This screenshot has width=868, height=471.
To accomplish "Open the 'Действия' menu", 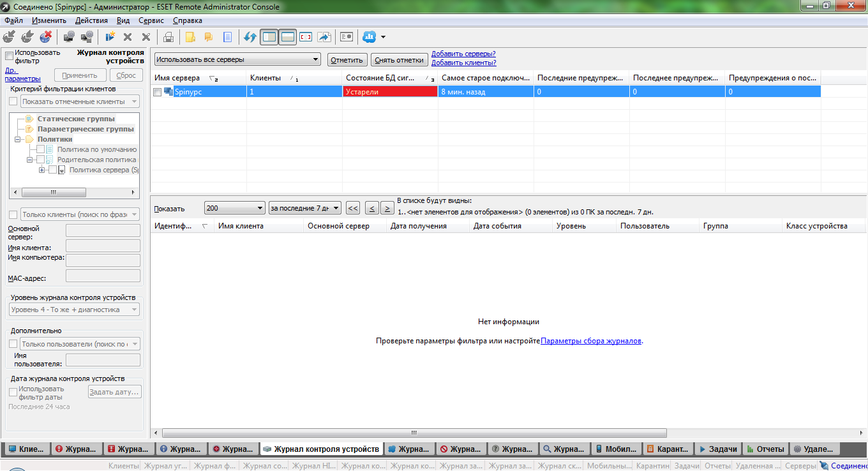I will tap(91, 20).
